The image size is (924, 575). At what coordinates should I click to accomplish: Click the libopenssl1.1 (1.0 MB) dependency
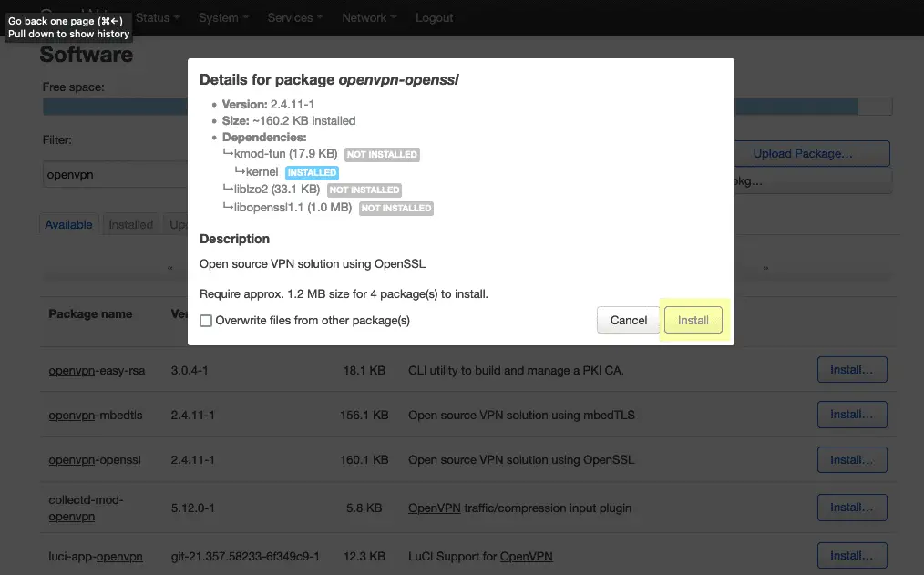pyautogui.click(x=293, y=208)
